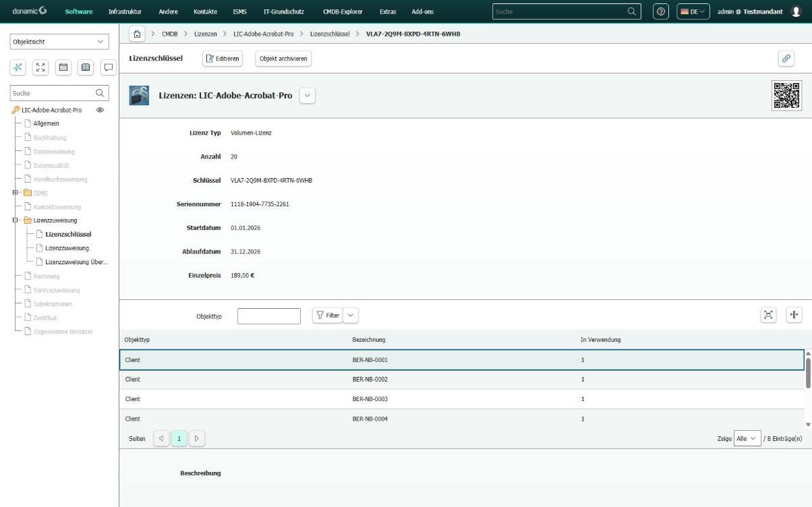Sort by In Verwendung column header

coord(600,340)
